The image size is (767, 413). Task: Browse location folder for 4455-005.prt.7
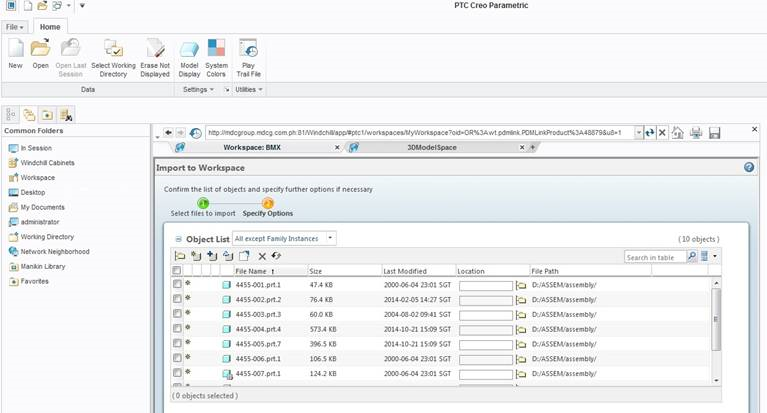(x=521, y=344)
